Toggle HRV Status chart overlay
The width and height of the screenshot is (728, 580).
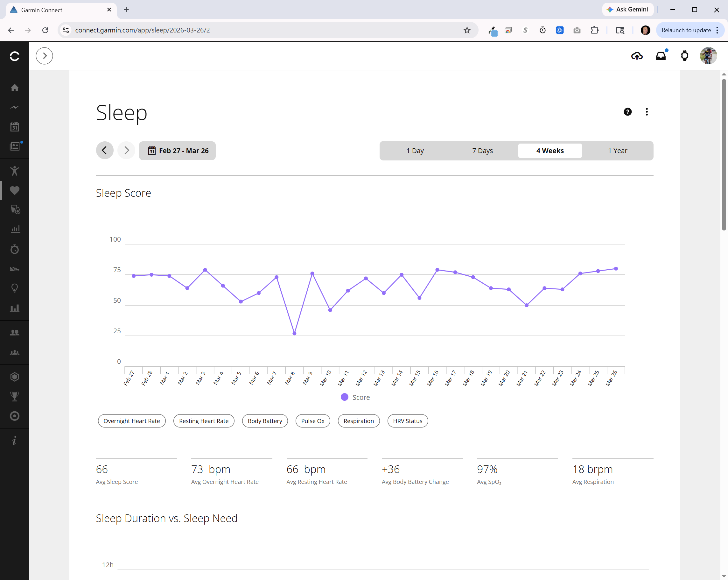point(407,421)
